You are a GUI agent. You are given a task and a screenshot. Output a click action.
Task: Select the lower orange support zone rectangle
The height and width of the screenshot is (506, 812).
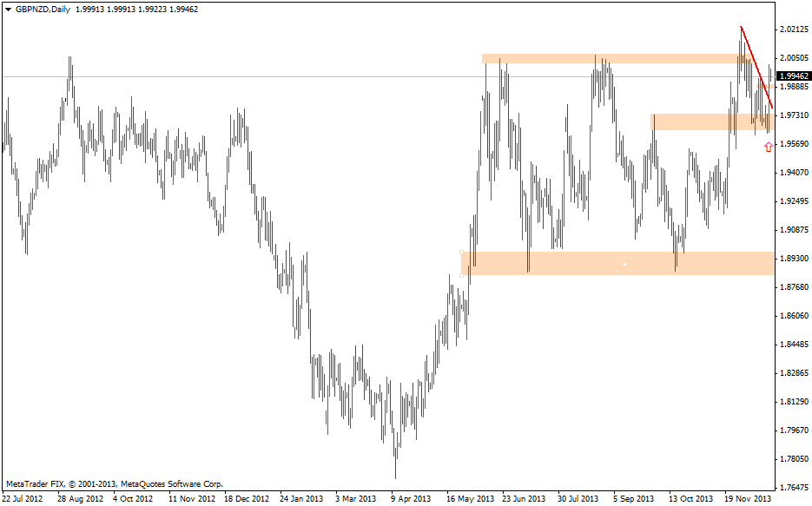(x=564, y=264)
